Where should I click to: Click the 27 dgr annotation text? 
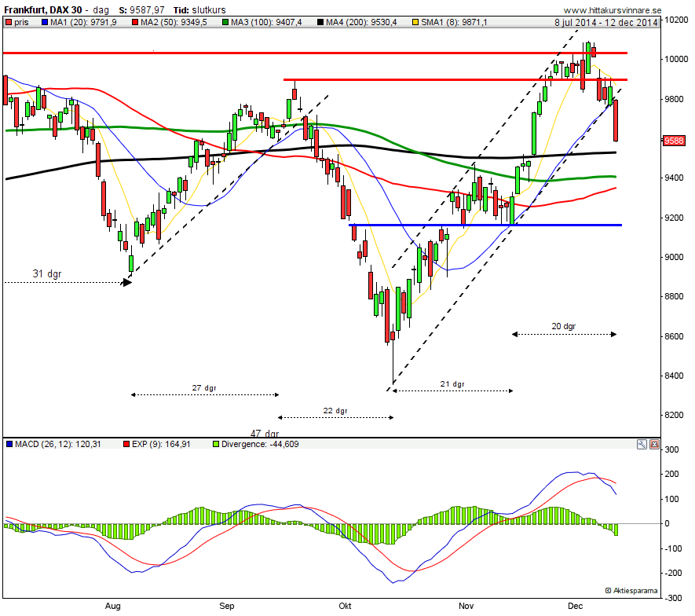pyautogui.click(x=204, y=388)
